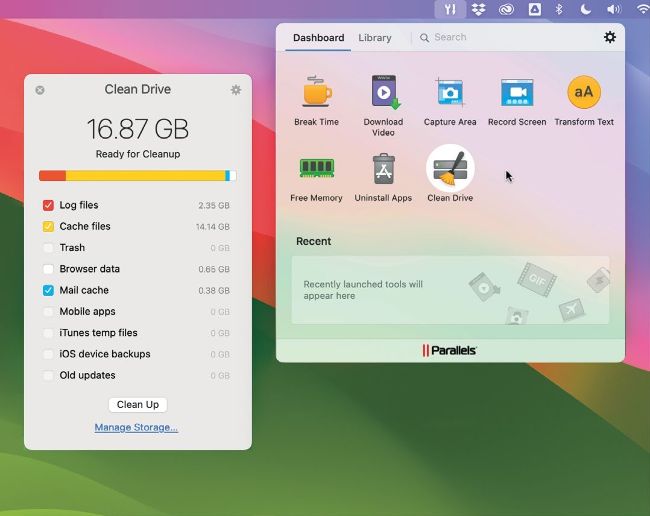650x516 pixels.
Task: Click the triangle-in-square menu bar icon
Action: [535, 9]
